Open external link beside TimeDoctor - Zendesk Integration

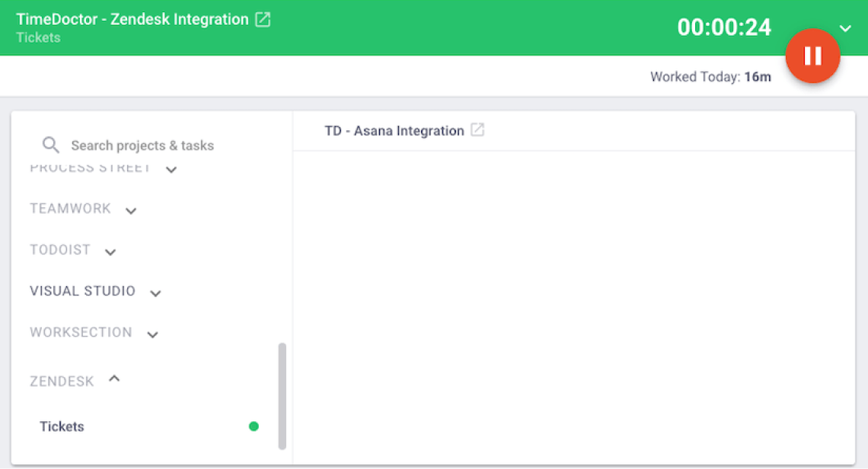tap(263, 20)
